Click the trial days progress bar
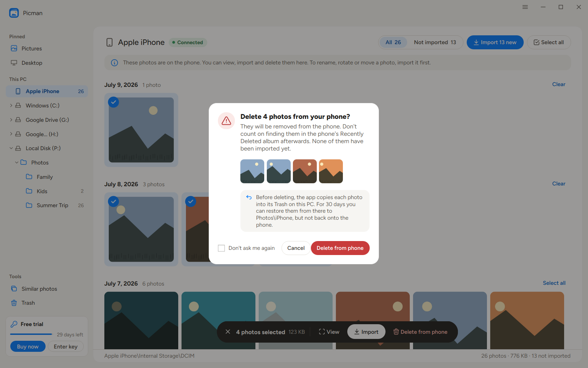 (x=31, y=334)
